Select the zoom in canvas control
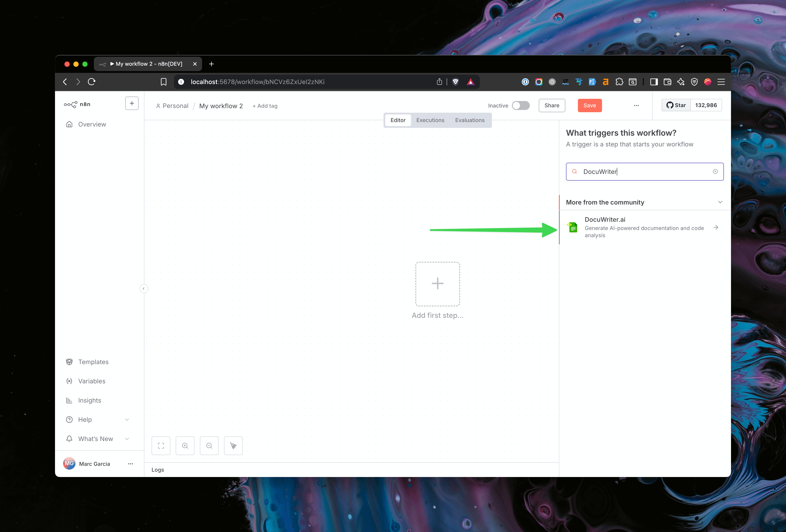The height and width of the screenshot is (532, 786). pyautogui.click(x=185, y=445)
